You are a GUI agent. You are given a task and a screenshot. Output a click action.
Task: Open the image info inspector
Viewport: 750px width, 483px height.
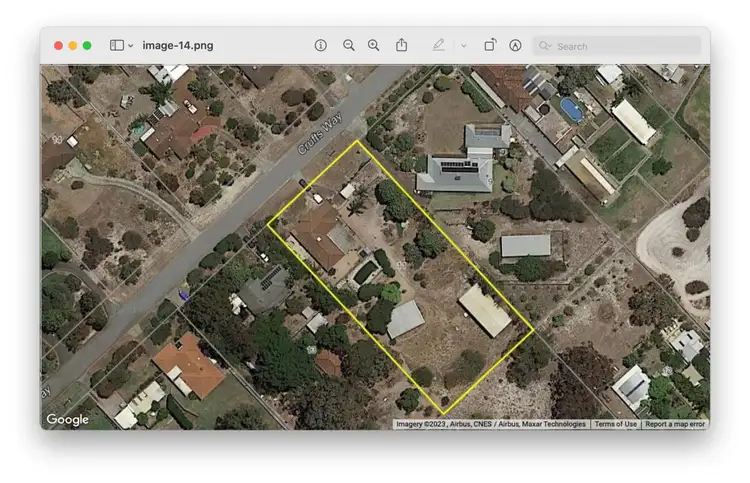pyautogui.click(x=321, y=45)
